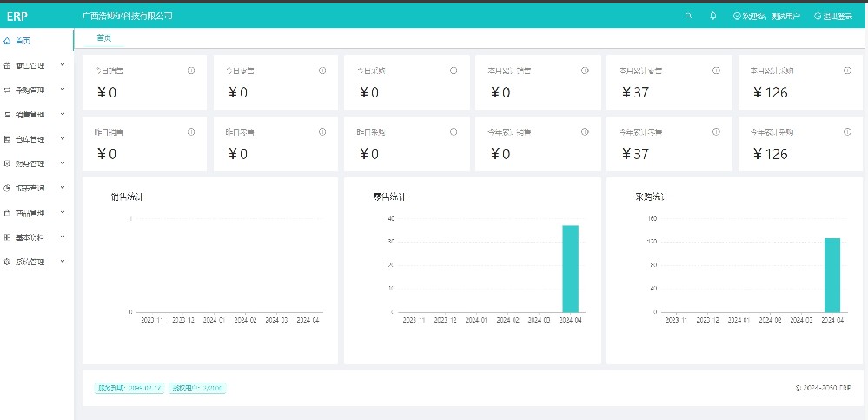
Task: Click the 采购统计 chart title
Action: click(652, 197)
